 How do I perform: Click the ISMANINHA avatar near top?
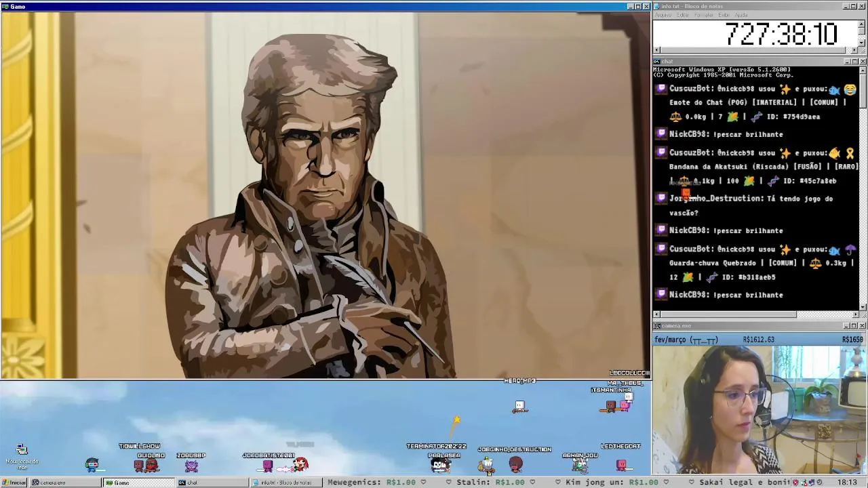[611, 406]
